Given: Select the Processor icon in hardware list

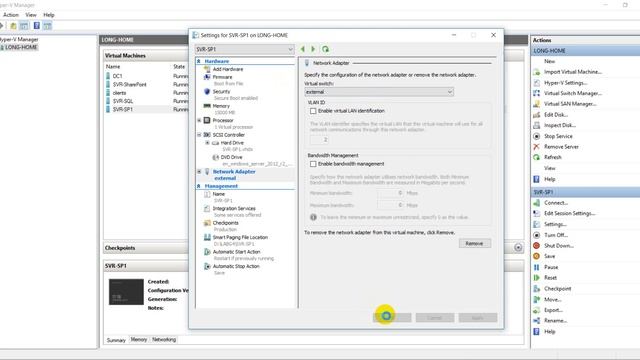Looking at the screenshot, I should [207, 120].
